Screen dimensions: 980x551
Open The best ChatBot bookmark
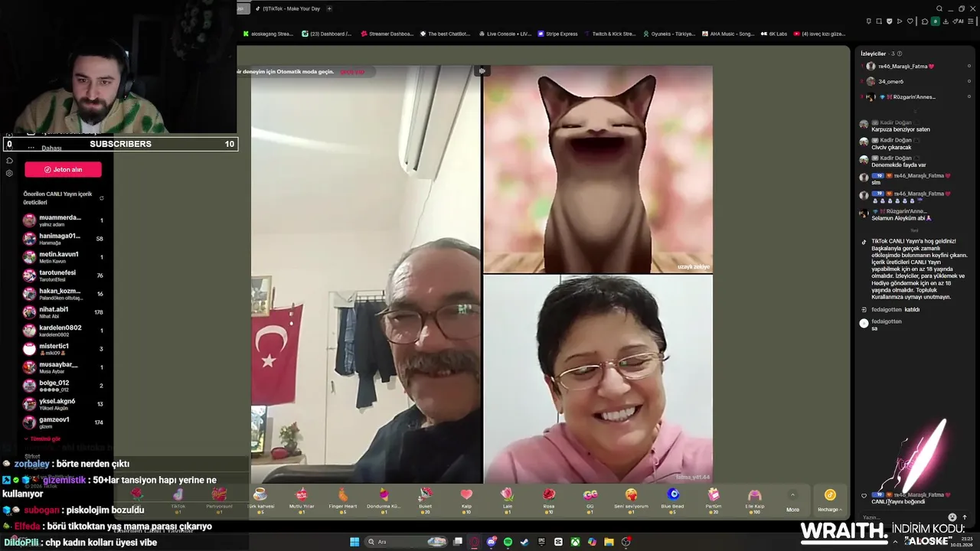tap(445, 34)
